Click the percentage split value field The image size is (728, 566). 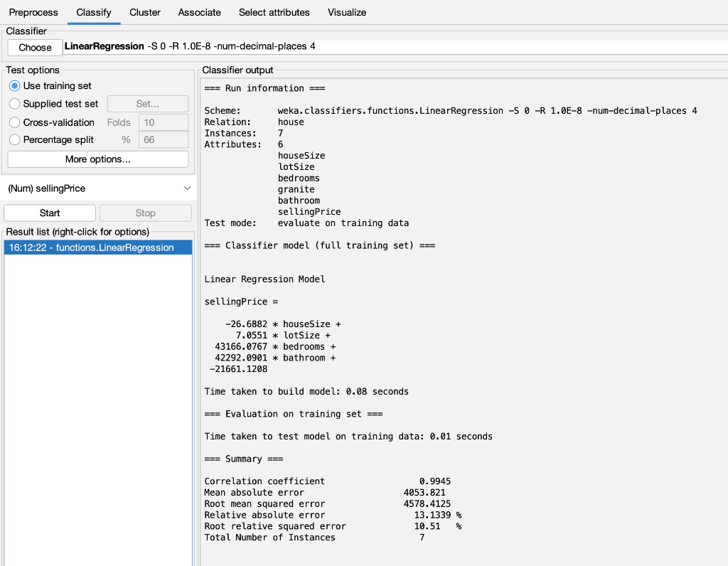coord(162,139)
